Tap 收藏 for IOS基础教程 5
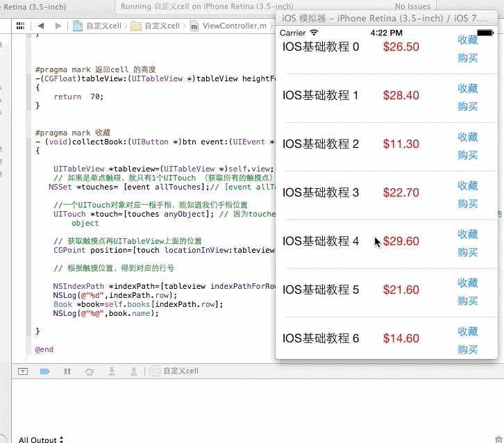This screenshot has height=443, width=504. tap(468, 283)
